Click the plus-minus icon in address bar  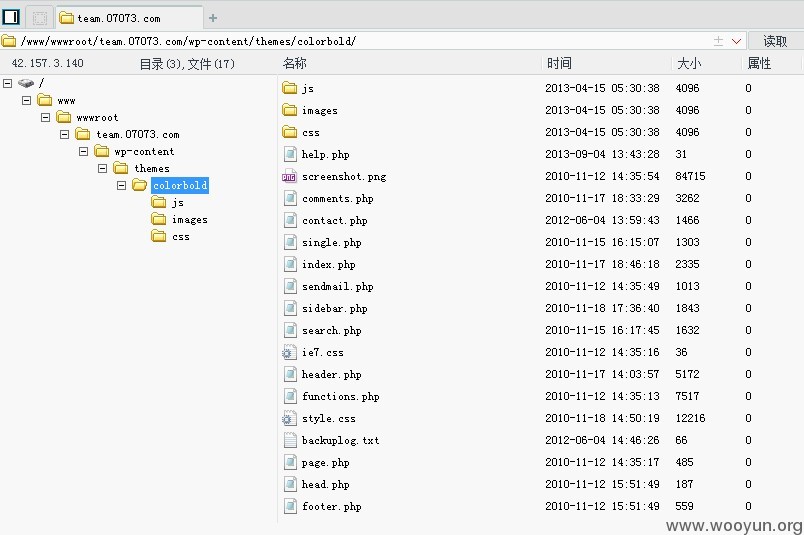click(x=718, y=41)
